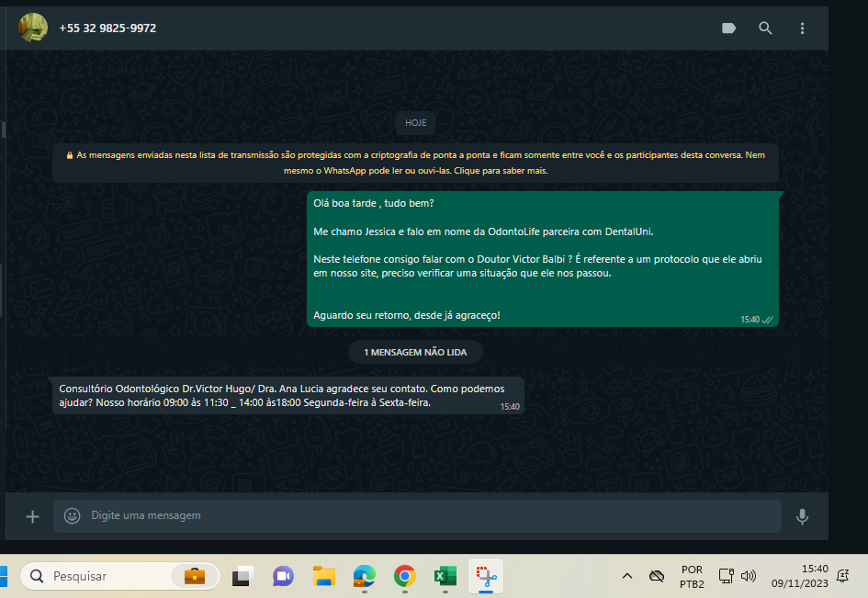868x598 pixels.
Task: Open Task View on the taskbar
Action: tap(242, 576)
